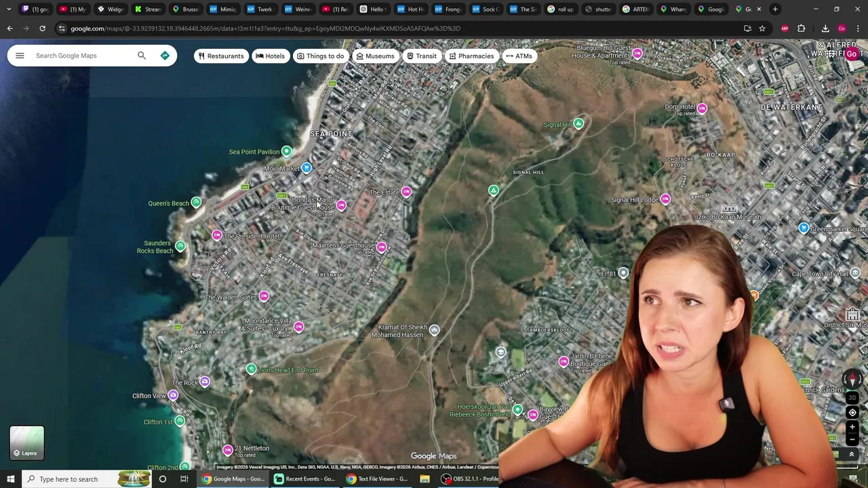Image resolution: width=868 pixels, height=488 pixels.
Task: Select the Signal Hill green marker
Action: click(578, 124)
